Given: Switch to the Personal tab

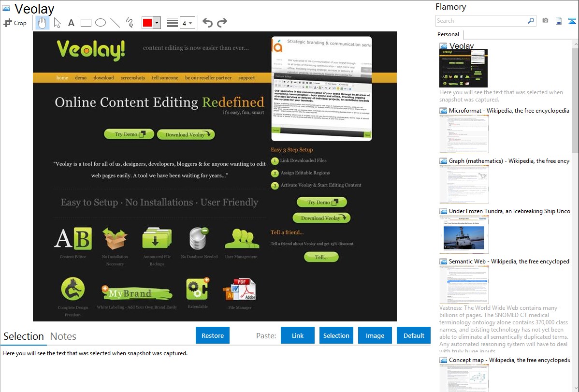Looking at the screenshot, I should 448,34.
